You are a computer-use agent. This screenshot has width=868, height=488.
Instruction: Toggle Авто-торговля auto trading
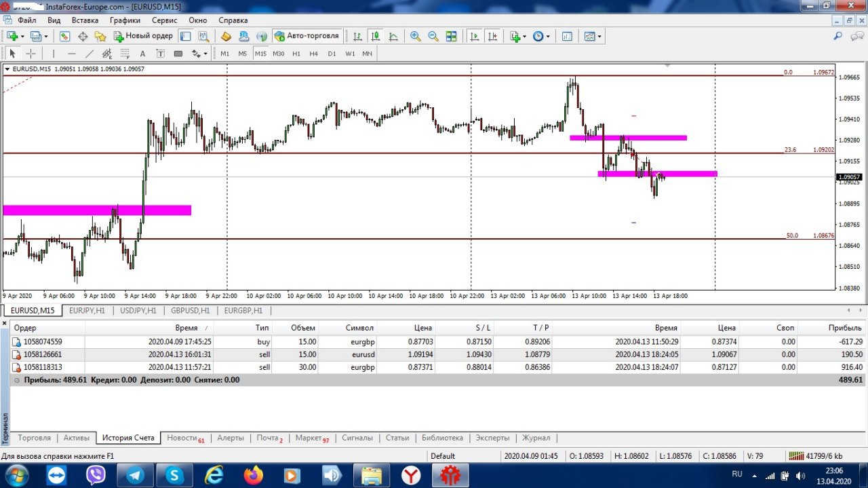coord(307,36)
